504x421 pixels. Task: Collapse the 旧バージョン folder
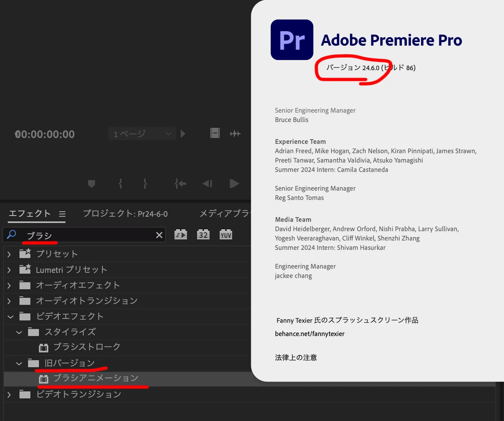click(x=19, y=363)
